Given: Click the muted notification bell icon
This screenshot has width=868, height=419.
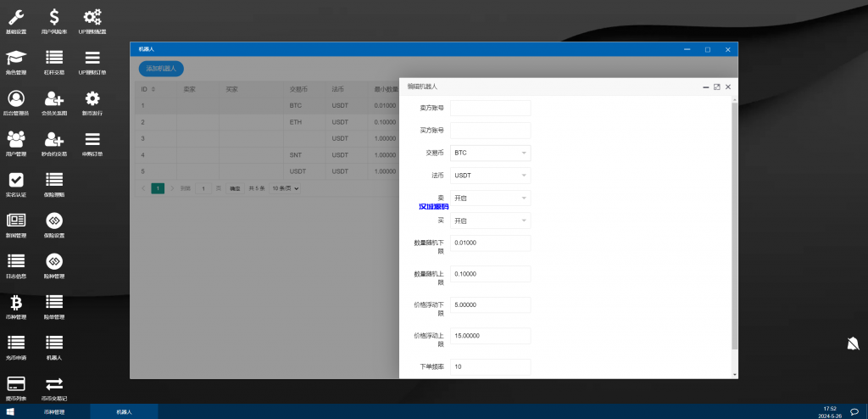Looking at the screenshot, I should [853, 344].
